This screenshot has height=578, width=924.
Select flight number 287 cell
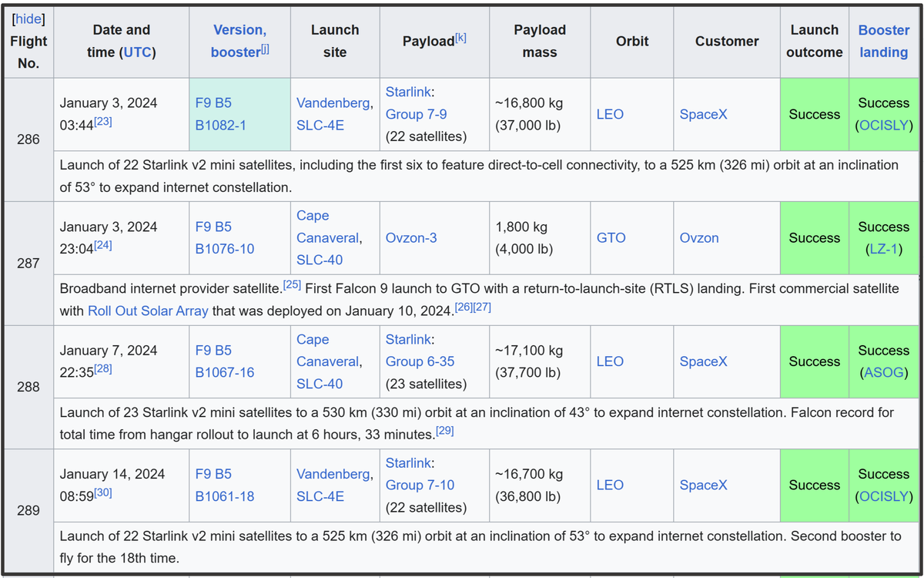(28, 264)
